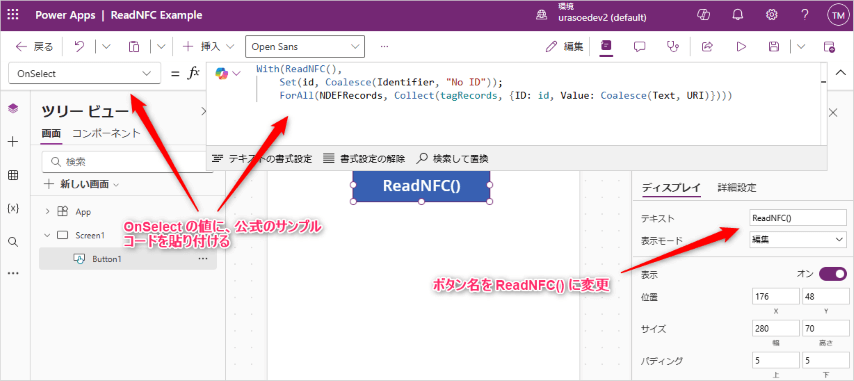Click the Copilot formula icon
854x381 pixels.
point(222,73)
